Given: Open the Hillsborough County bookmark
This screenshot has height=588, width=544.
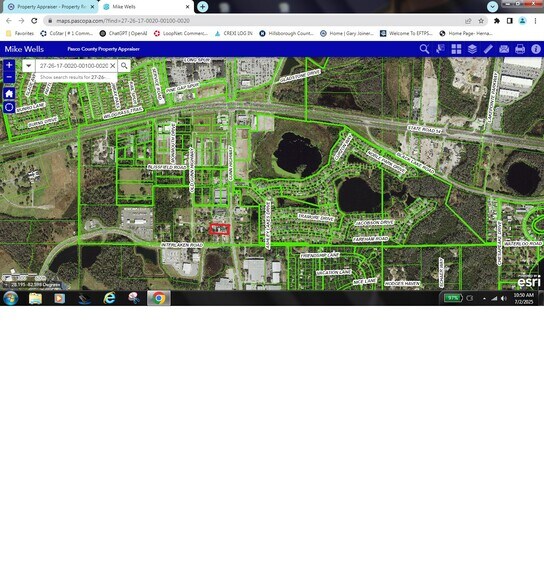Looking at the screenshot, I should coord(286,33).
